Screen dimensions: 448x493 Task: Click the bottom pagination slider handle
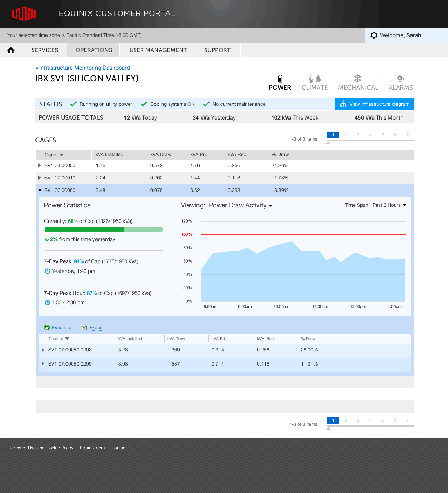click(x=328, y=428)
